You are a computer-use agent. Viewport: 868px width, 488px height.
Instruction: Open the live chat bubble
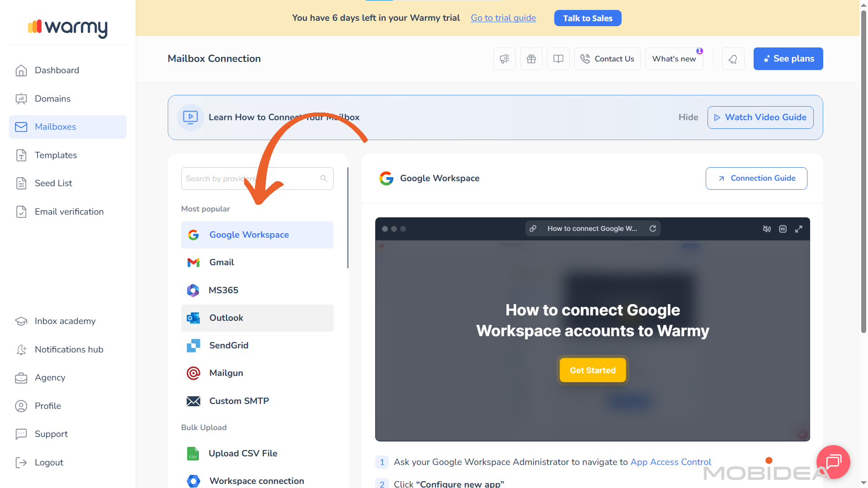[x=833, y=462]
